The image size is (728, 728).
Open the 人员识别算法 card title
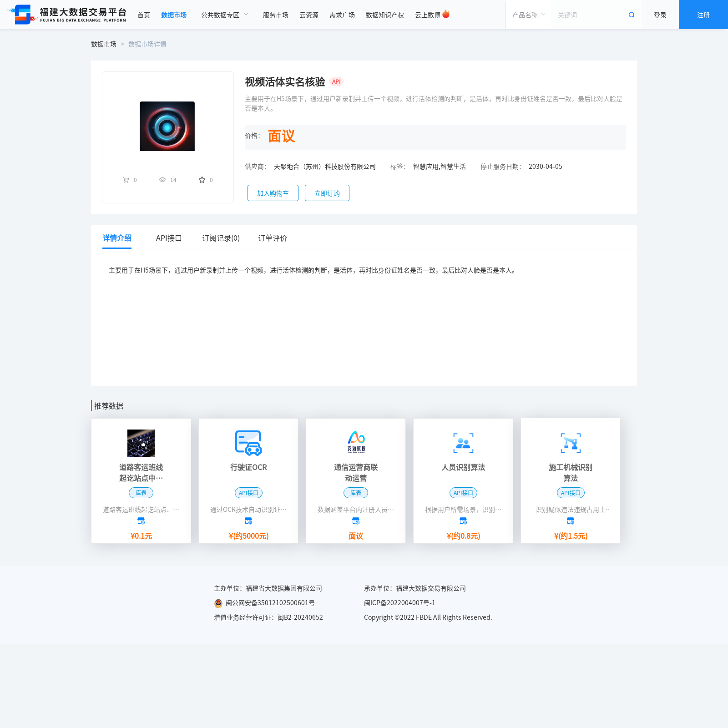pos(463,467)
